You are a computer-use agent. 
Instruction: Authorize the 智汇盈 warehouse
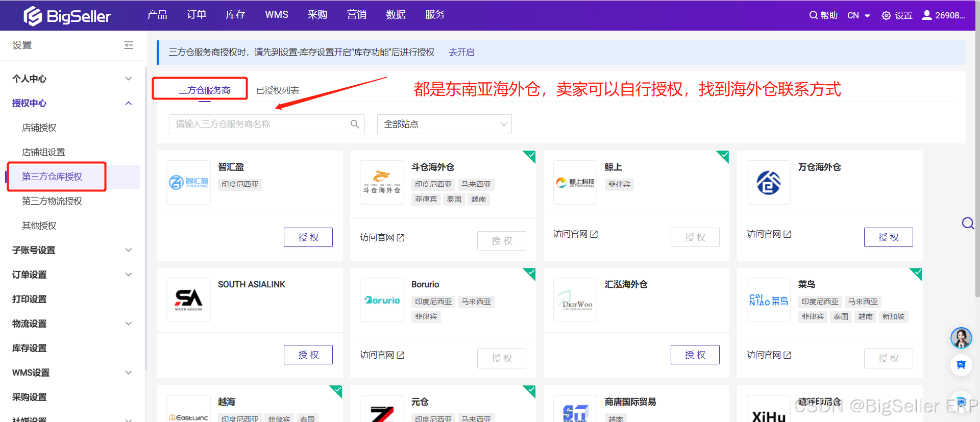click(308, 237)
